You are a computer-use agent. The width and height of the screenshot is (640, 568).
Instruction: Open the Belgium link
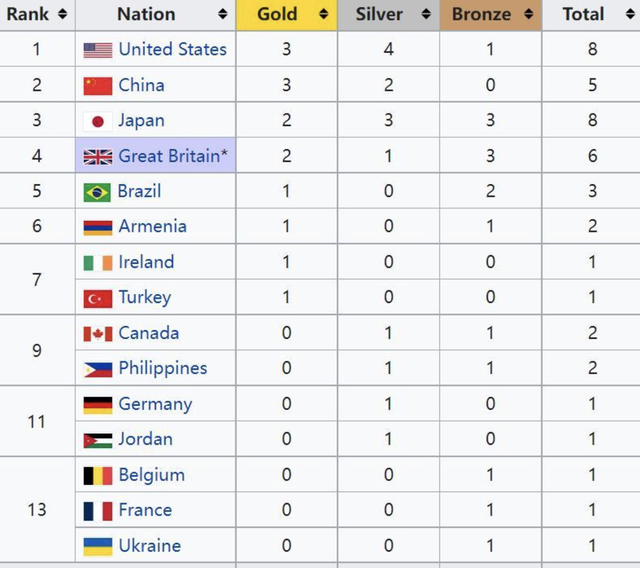(x=151, y=475)
